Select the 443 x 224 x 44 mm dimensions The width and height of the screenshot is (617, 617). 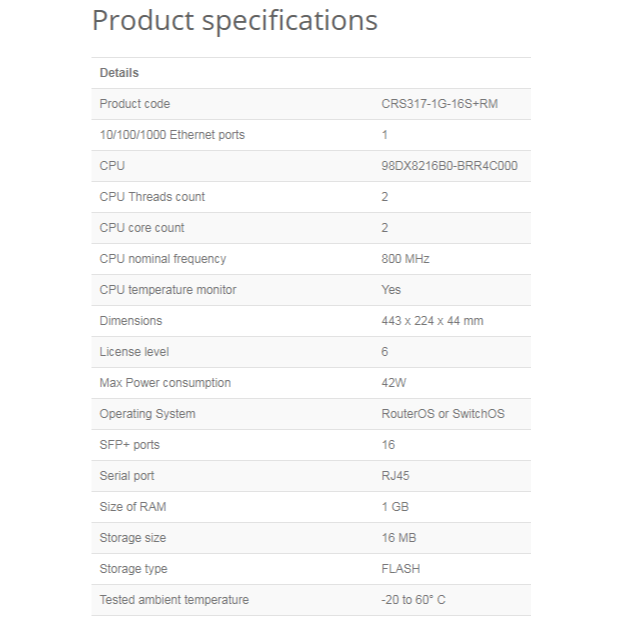point(432,321)
